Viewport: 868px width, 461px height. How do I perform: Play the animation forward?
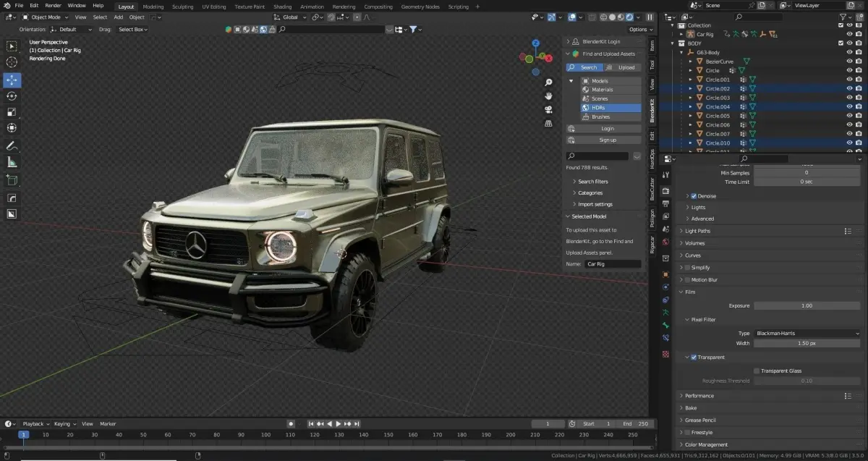pyautogui.click(x=339, y=423)
